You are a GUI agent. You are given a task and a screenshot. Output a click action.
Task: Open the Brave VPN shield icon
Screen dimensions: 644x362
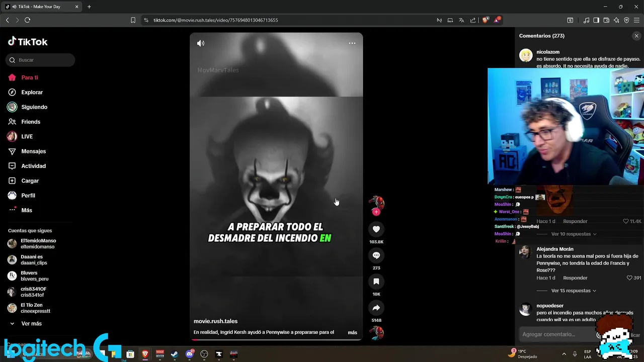click(626, 20)
